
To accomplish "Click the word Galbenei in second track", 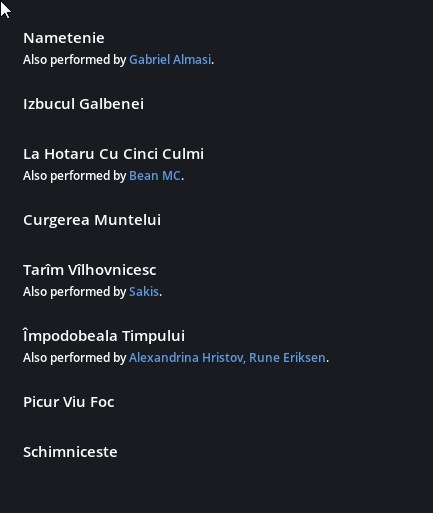I will [111, 104].
